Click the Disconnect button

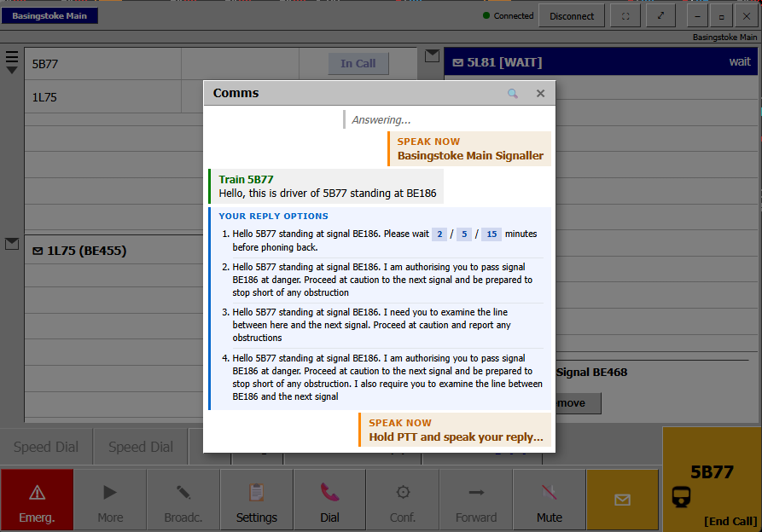572,16
